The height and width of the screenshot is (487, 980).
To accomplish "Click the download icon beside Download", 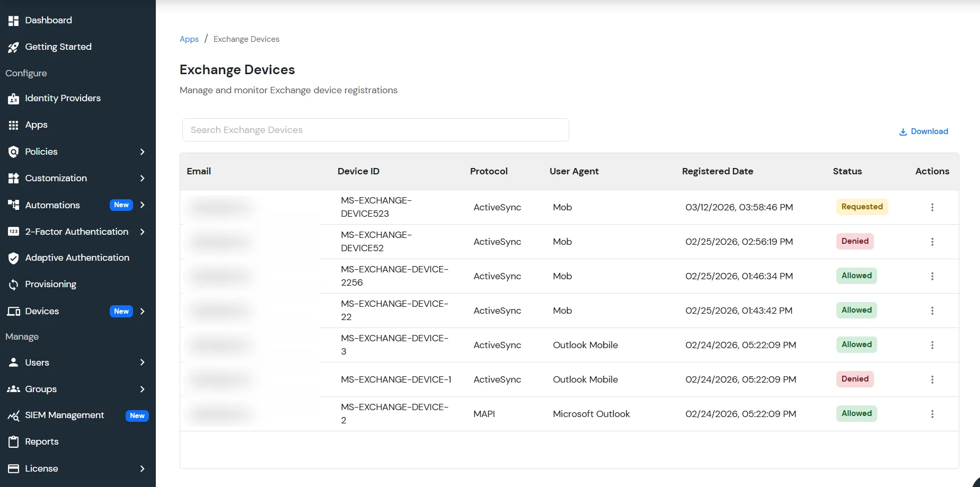I will click(x=902, y=131).
